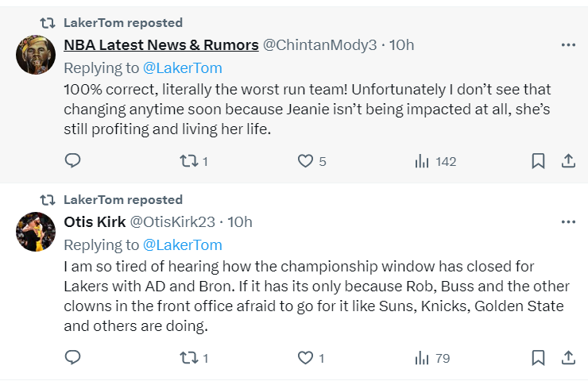588x381 pixels.
Task: Share the NBA Latest News & Rumors tweet
Action: pos(568,161)
